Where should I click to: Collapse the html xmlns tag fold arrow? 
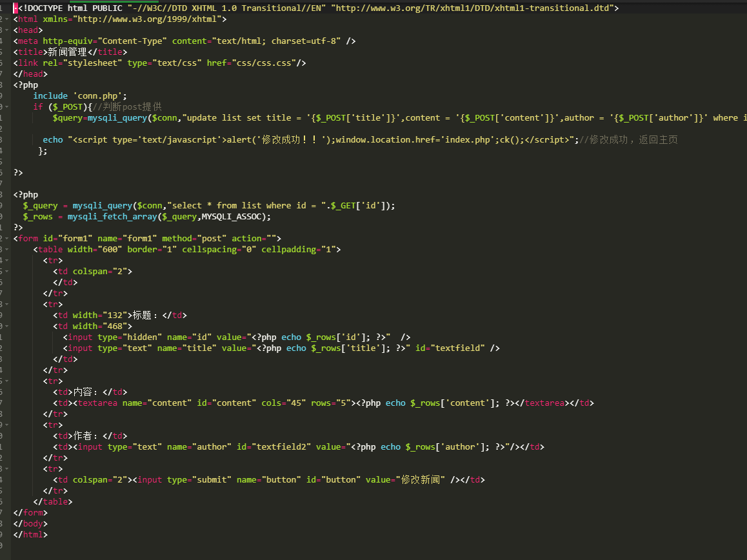[6, 19]
